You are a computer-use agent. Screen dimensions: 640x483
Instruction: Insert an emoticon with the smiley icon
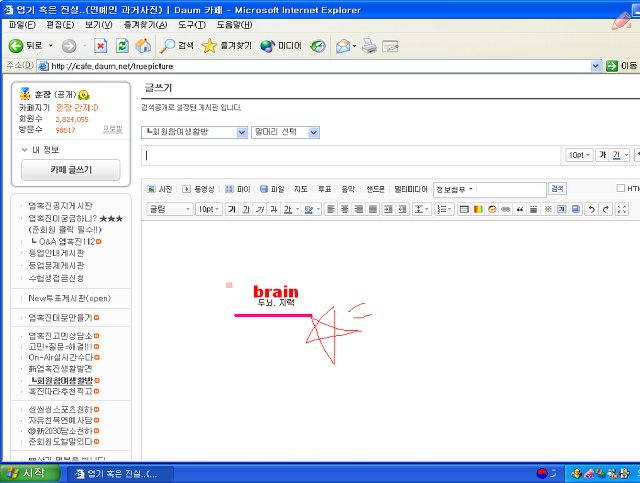click(x=492, y=209)
